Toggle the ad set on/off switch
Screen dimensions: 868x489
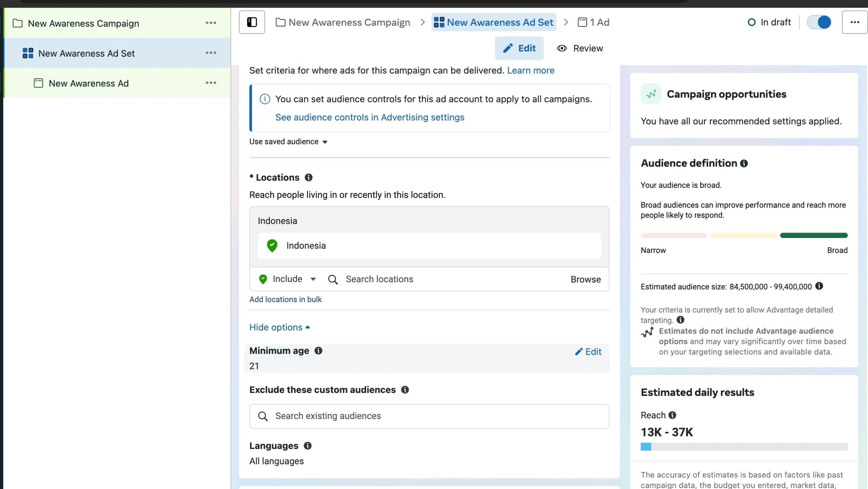coord(819,22)
